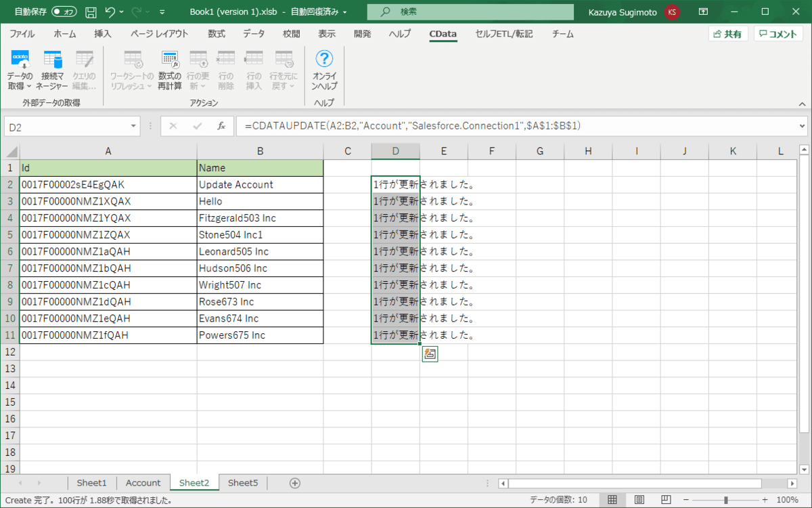The image size is (812, 508).
Task: Expand the formula bar
Action: click(803, 126)
